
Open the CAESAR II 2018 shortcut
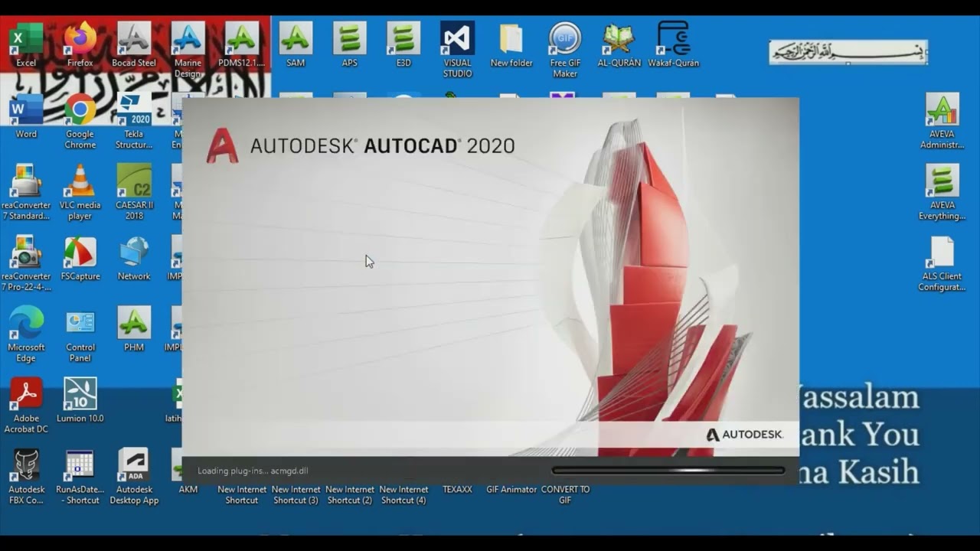134,192
